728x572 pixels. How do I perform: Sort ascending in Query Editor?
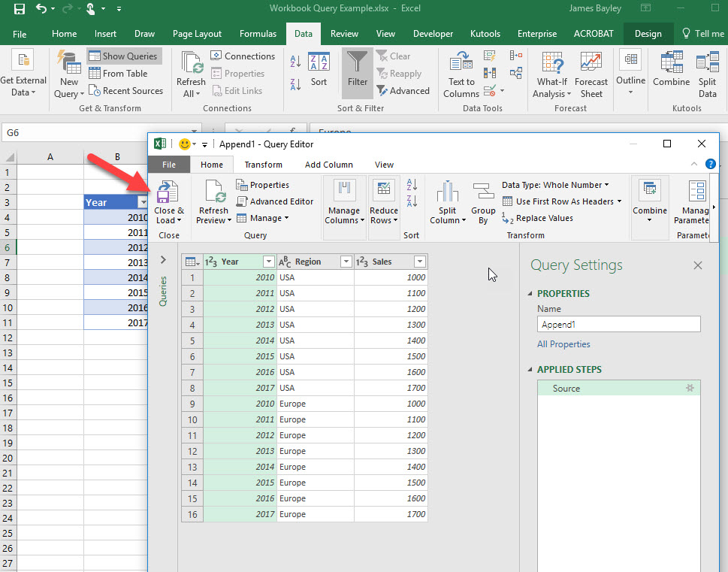click(x=412, y=185)
